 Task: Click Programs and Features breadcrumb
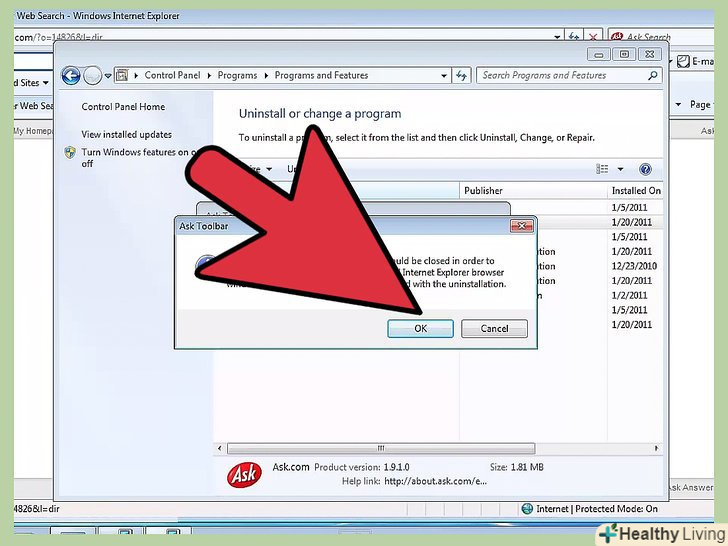[x=321, y=75]
